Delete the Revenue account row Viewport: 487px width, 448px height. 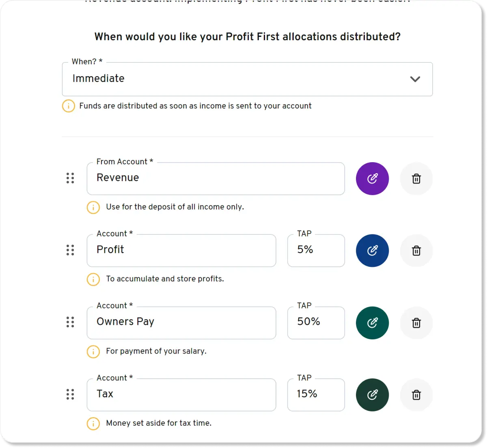point(416,178)
